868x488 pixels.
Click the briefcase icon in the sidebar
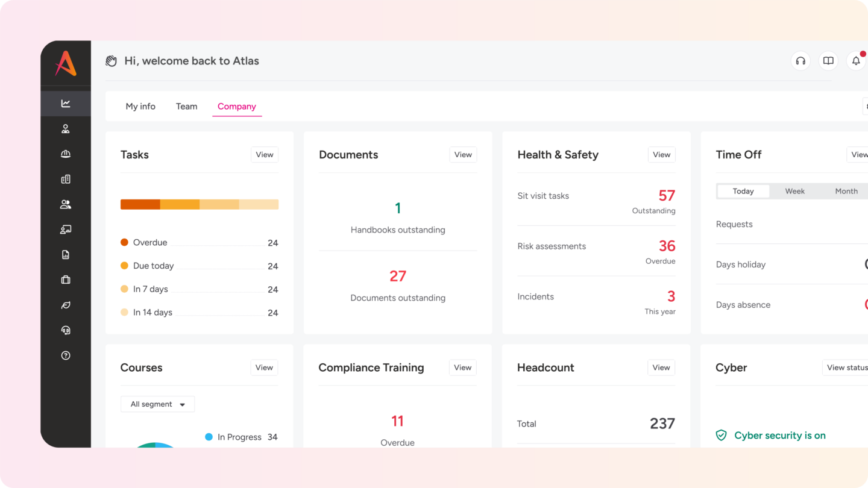click(66, 280)
